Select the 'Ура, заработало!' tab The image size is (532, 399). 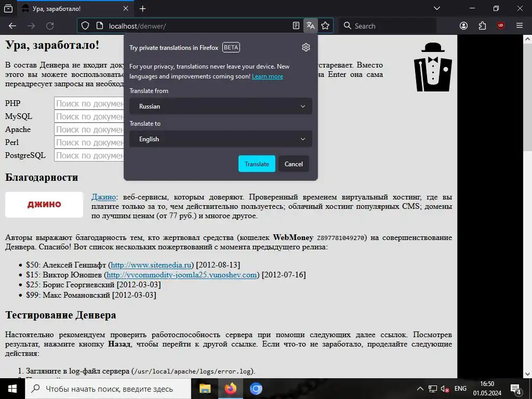75,8
